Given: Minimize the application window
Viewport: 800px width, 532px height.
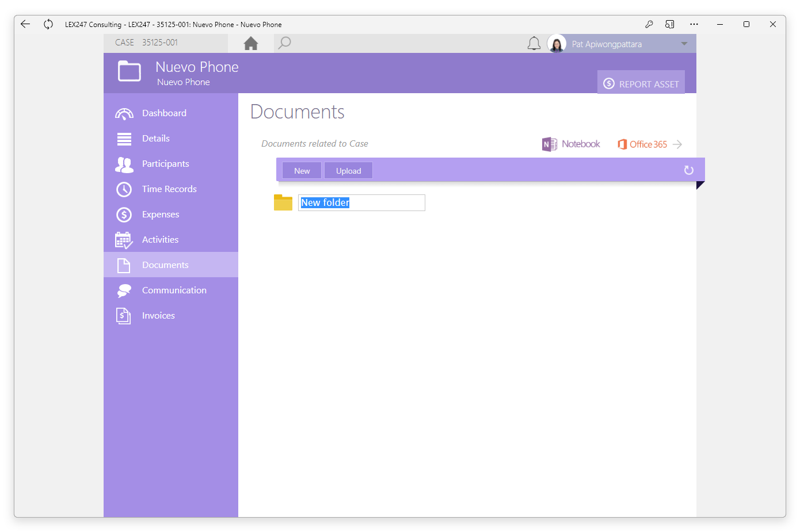Looking at the screenshot, I should click(x=720, y=24).
